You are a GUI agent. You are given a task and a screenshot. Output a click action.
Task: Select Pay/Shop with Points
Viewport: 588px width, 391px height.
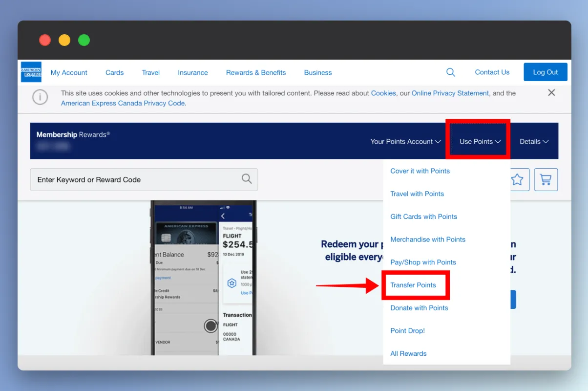(x=423, y=262)
